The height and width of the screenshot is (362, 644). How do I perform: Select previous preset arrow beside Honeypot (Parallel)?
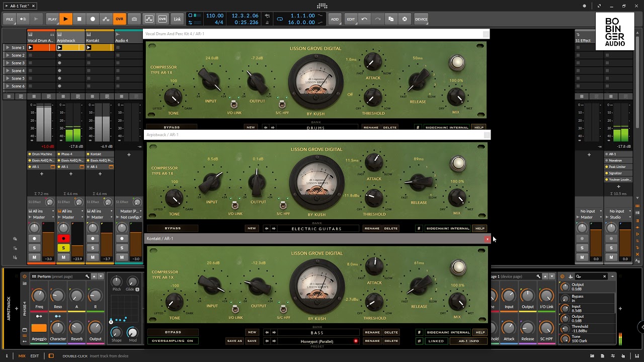pyautogui.click(x=267, y=341)
